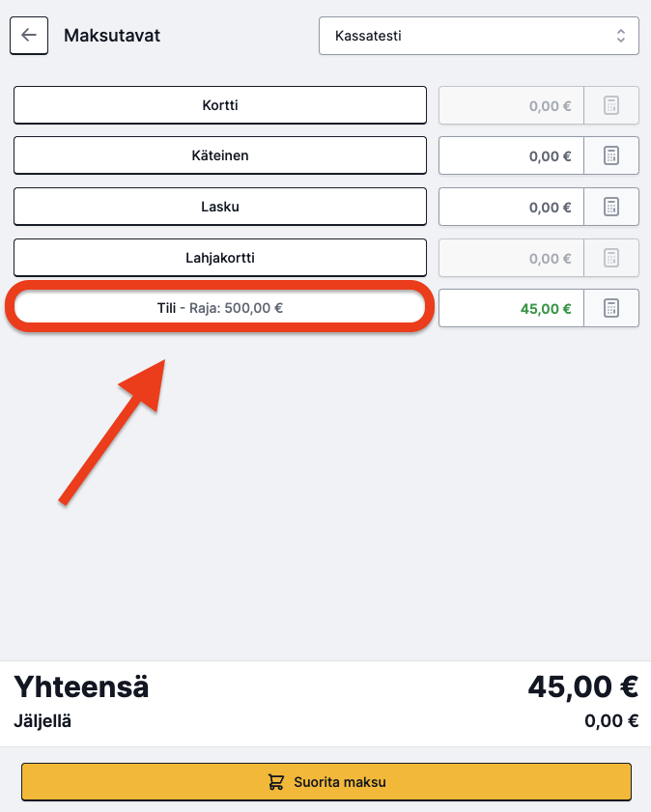Click the shopping cart icon on Suorita maksu
The height and width of the screenshot is (812, 651).
[x=276, y=781]
